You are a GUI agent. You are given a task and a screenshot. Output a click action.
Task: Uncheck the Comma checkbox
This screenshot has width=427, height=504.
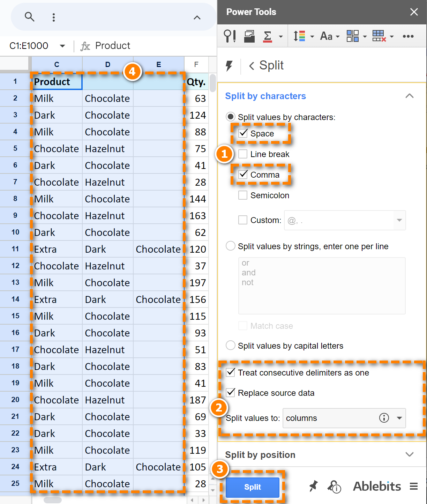point(243,175)
